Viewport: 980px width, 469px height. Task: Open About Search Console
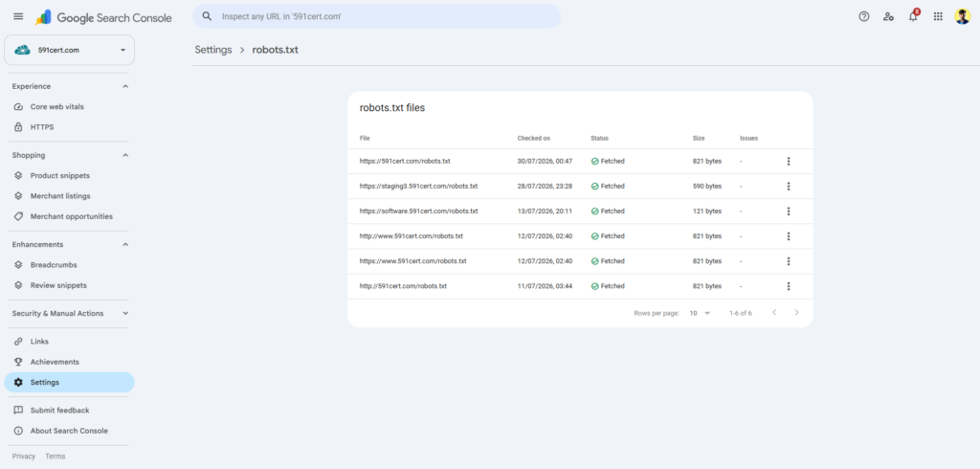69,431
